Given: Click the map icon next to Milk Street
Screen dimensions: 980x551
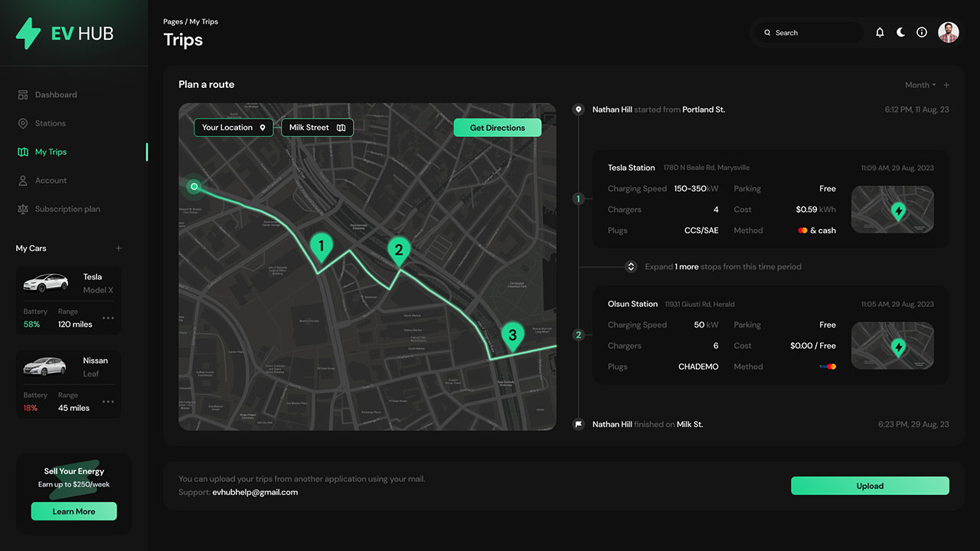Looking at the screenshot, I should pos(341,127).
